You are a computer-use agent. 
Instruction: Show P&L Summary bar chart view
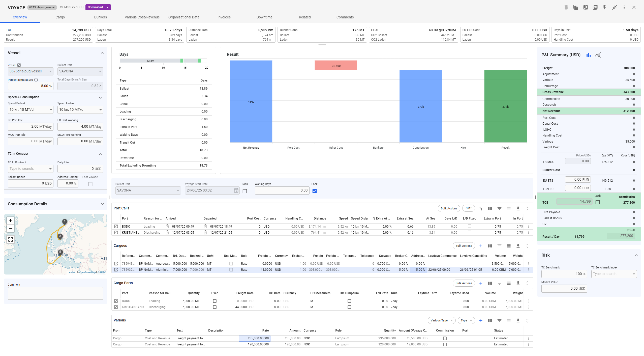click(588, 55)
